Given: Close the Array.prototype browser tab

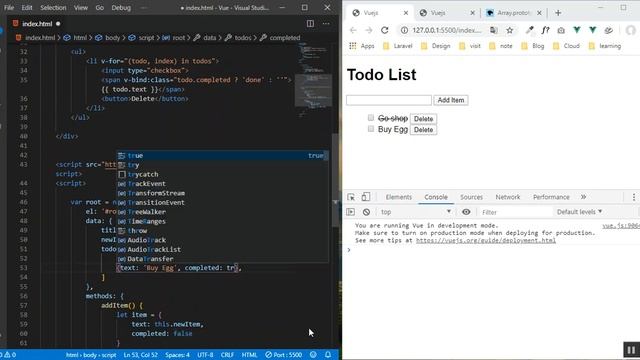Looking at the screenshot, I should pyautogui.click(x=539, y=13).
